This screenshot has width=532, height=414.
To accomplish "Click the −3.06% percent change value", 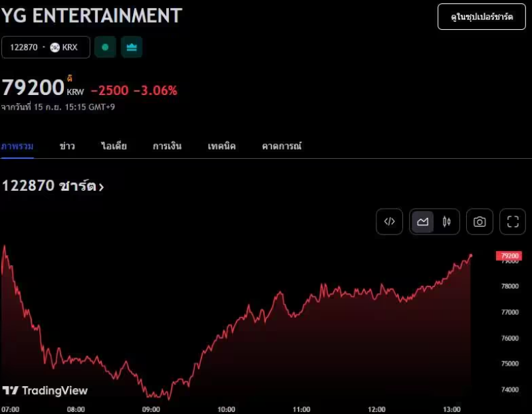I will (156, 90).
